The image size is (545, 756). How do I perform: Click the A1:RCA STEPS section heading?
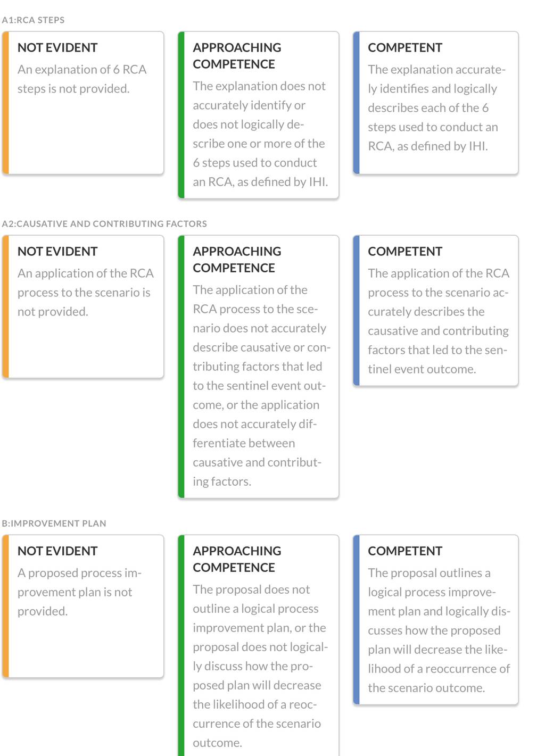coord(33,20)
